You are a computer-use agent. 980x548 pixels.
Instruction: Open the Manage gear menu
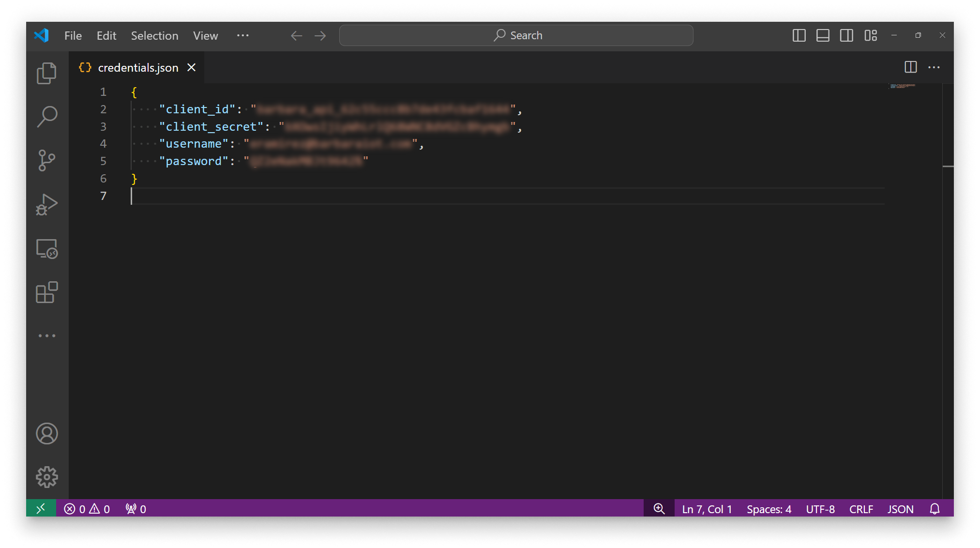pyautogui.click(x=46, y=477)
